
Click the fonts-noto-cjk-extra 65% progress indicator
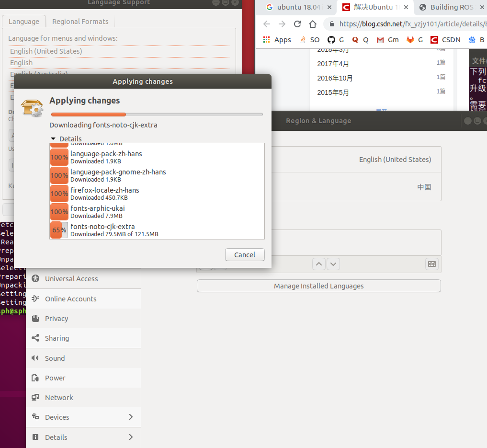click(59, 230)
